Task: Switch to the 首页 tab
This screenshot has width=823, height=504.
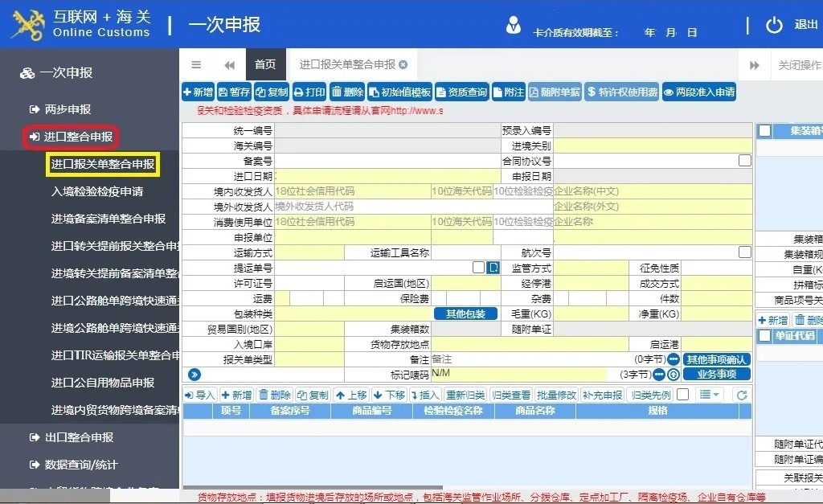Action: [265, 65]
